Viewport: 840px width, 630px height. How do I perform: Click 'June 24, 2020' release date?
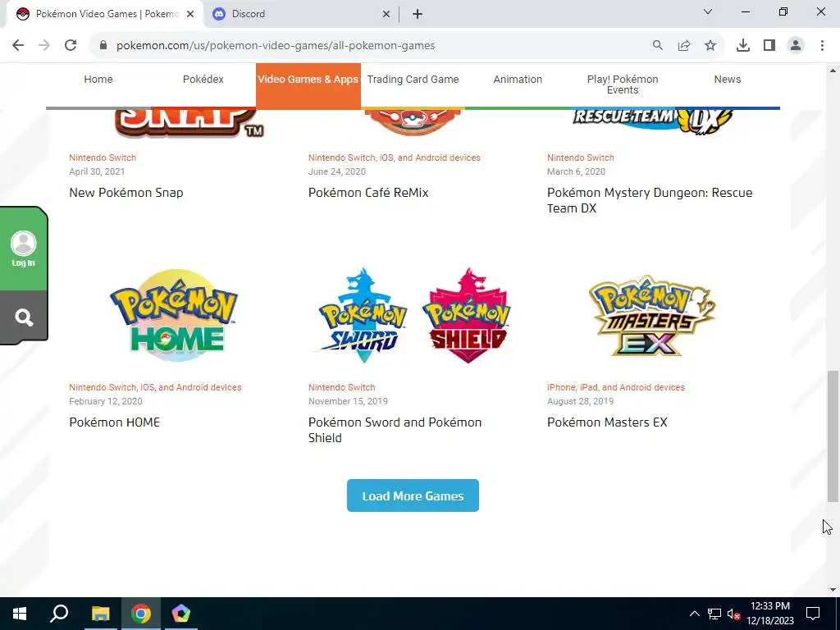tap(337, 171)
